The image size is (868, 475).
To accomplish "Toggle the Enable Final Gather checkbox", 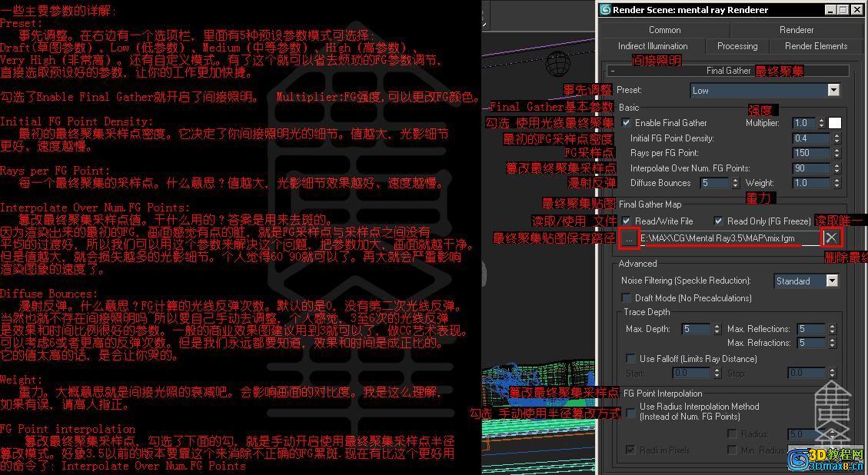I will tap(626, 123).
